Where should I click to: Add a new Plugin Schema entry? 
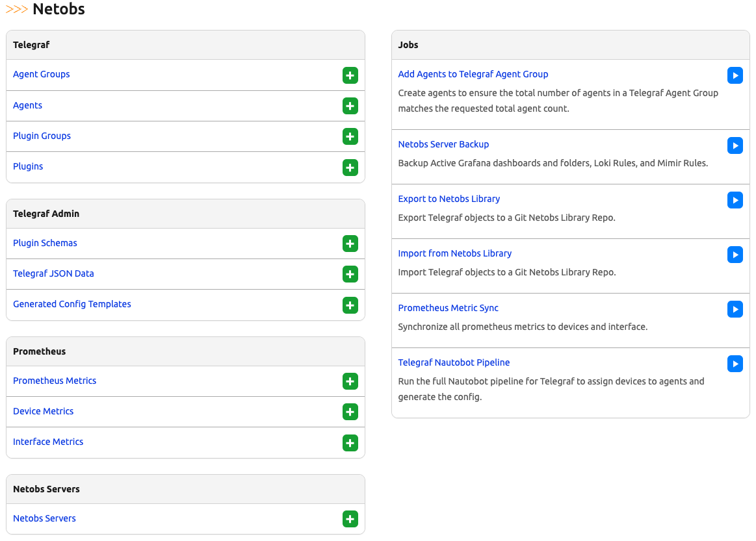point(350,244)
